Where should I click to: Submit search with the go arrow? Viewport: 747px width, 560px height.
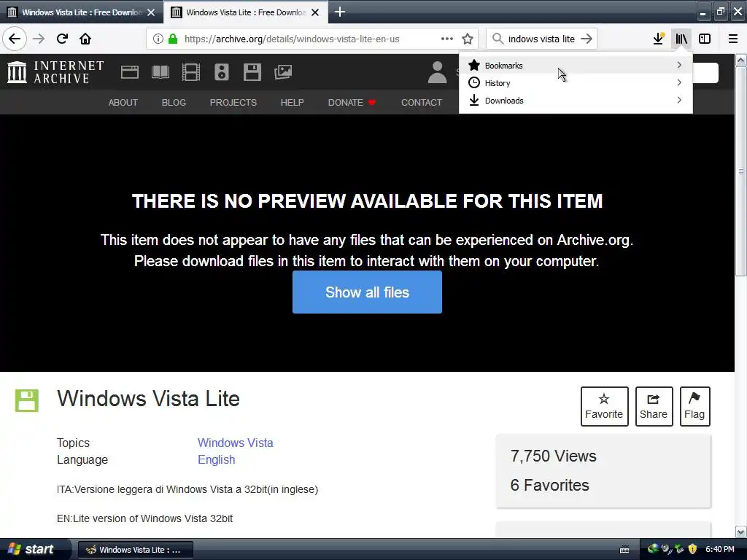pos(587,39)
